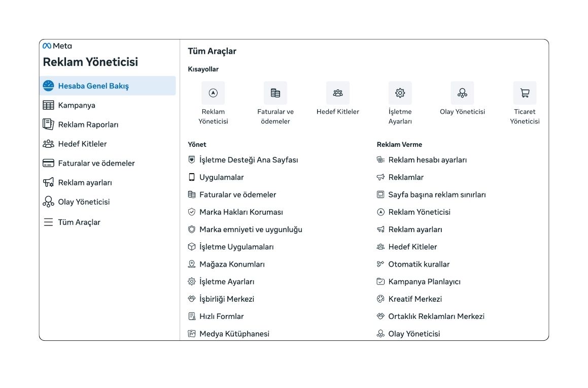Click the Kreatif Merkezi link
Viewport: 588px width, 388px height.
click(415, 299)
